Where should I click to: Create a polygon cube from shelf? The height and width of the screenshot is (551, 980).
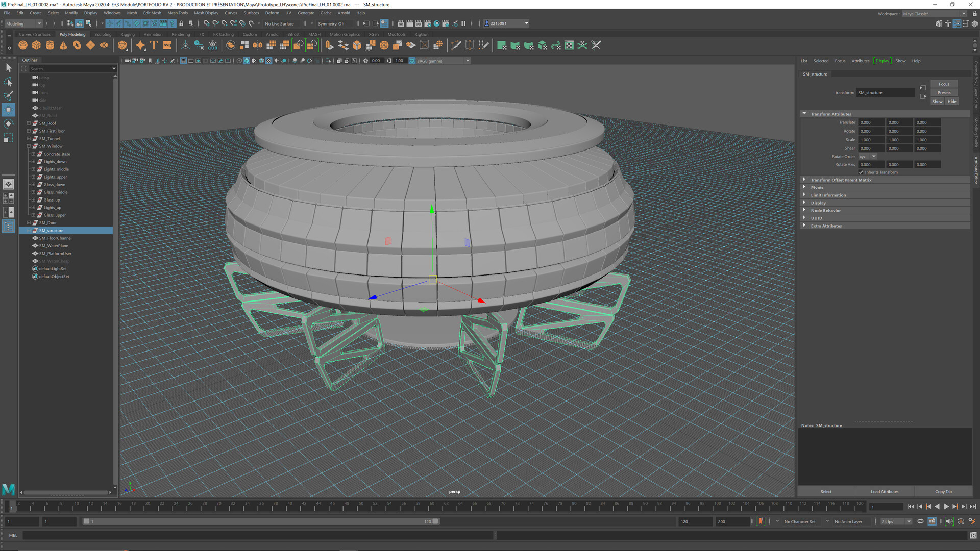point(36,45)
